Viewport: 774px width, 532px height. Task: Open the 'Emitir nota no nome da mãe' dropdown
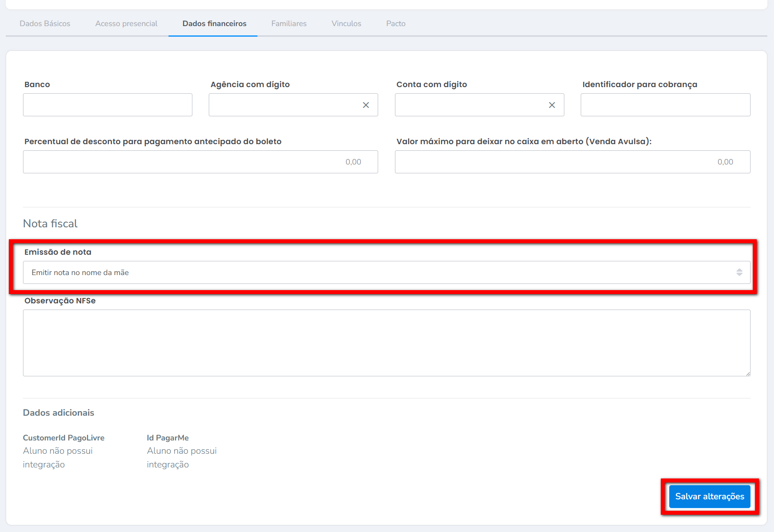click(x=380, y=272)
